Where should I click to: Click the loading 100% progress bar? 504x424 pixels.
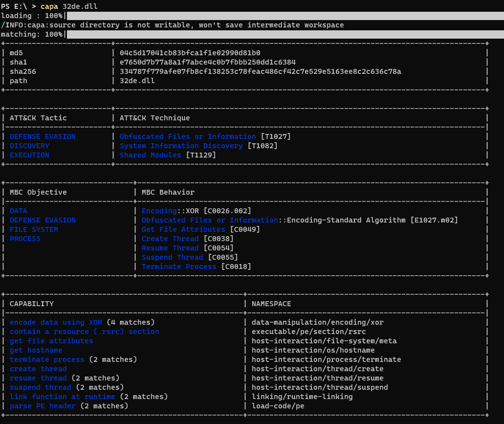[285, 16]
